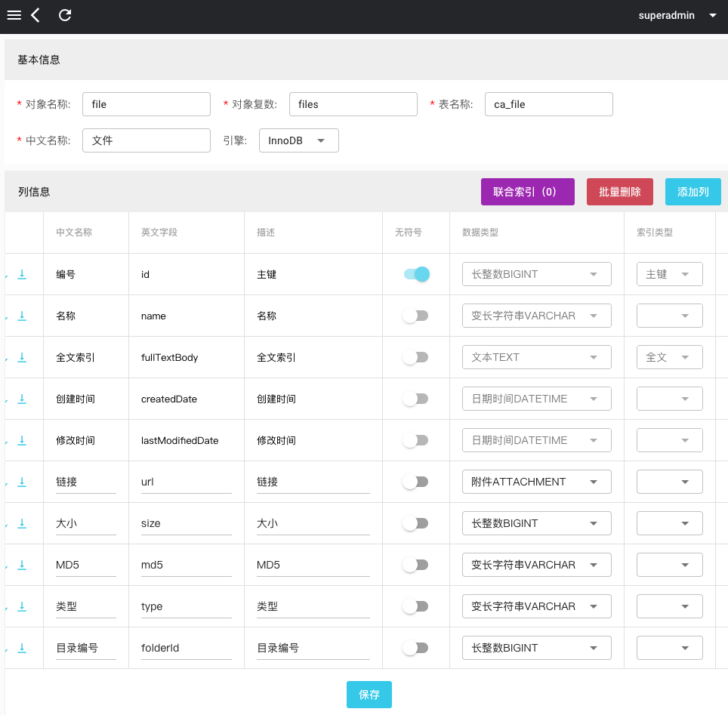Click move-down icon in the 编号 row
This screenshot has width=728, height=715.
click(x=22, y=274)
